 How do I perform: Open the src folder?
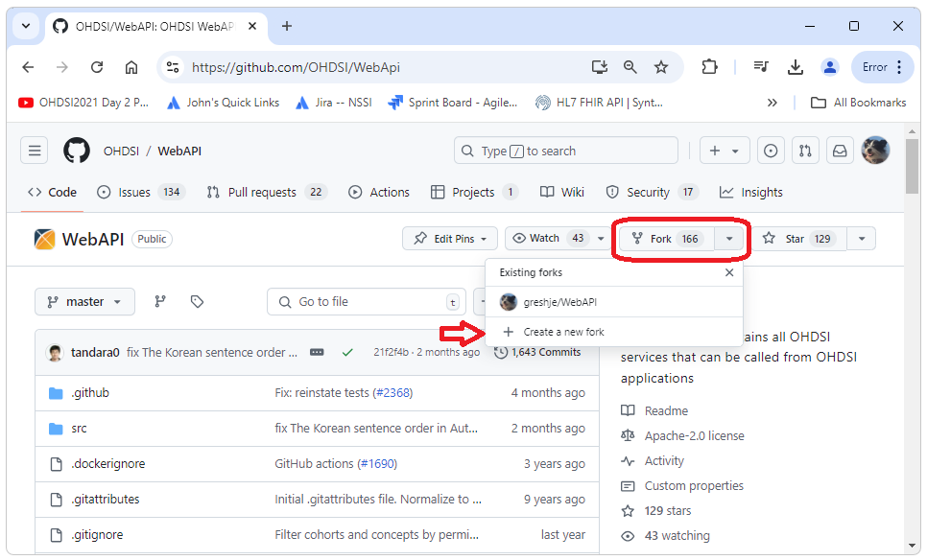point(79,429)
